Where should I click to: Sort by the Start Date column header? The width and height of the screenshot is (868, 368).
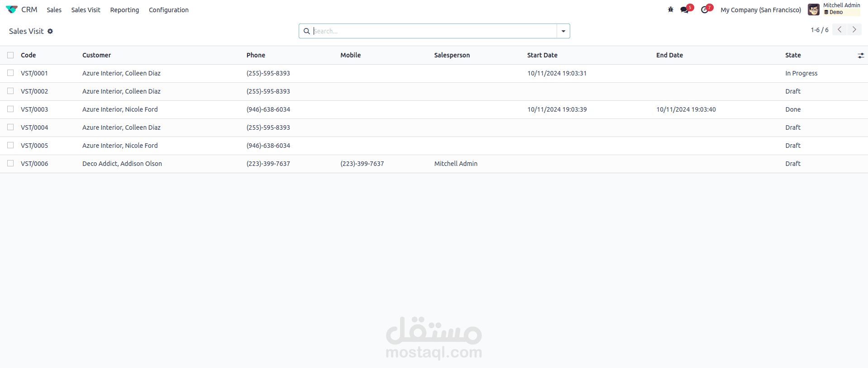click(542, 55)
